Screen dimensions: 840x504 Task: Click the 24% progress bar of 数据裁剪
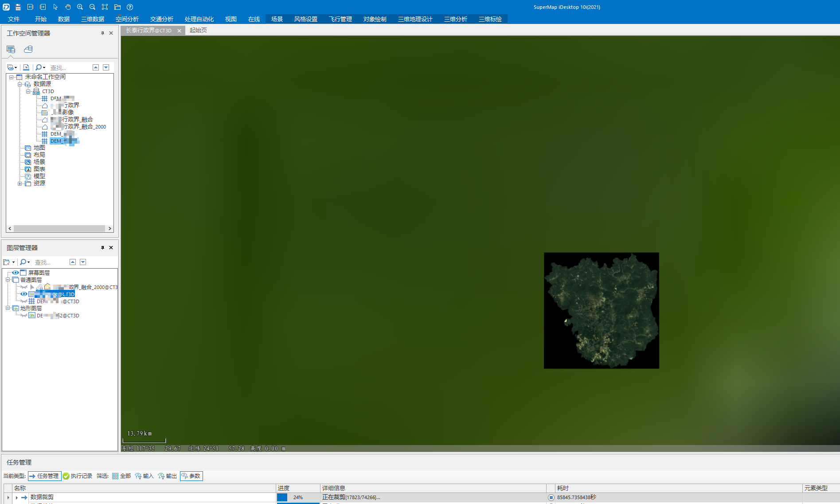click(298, 497)
